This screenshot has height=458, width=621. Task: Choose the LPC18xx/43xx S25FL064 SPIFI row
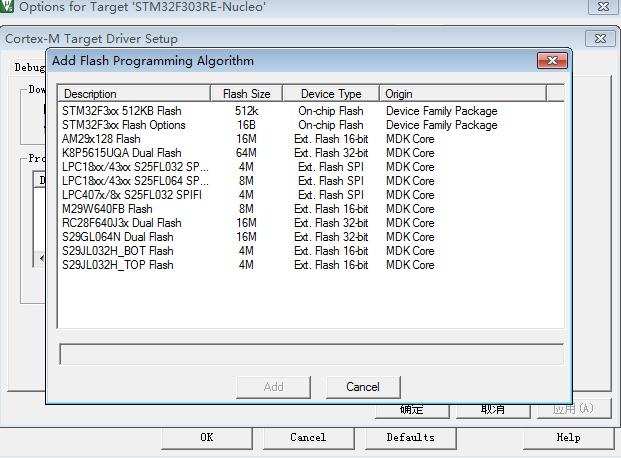click(311, 181)
